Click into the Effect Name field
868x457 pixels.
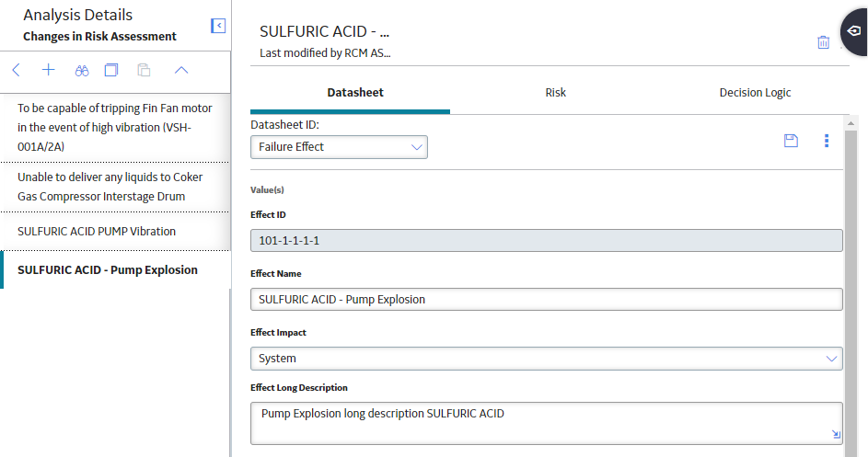(x=547, y=300)
